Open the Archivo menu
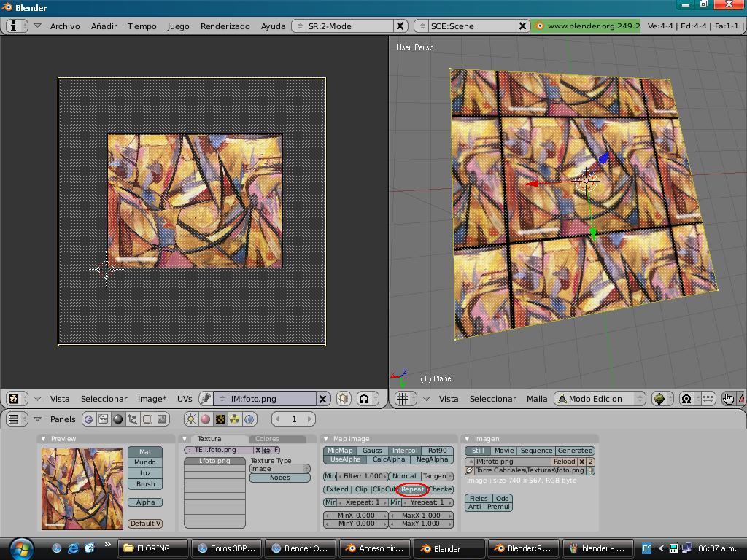This screenshot has height=560, width=747. coord(65,26)
